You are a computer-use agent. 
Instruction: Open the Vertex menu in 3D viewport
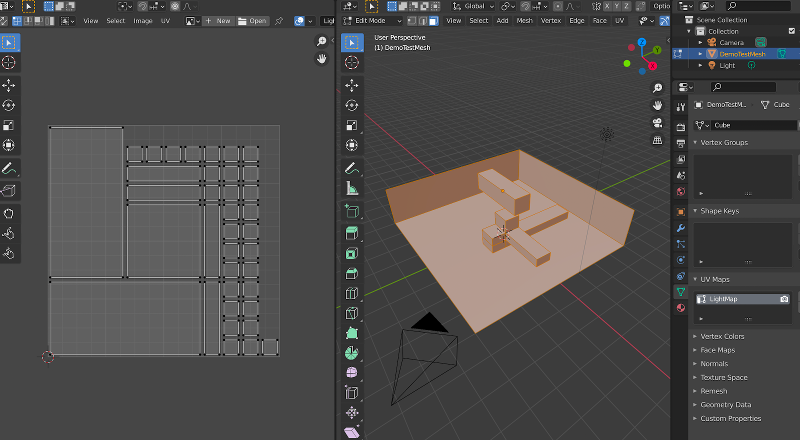click(x=550, y=20)
